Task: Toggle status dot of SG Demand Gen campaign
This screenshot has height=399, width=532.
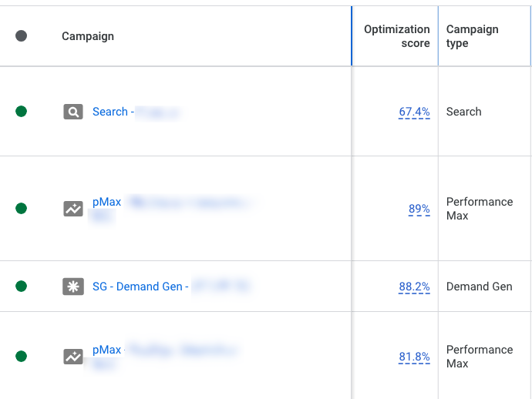Action: 21,286
